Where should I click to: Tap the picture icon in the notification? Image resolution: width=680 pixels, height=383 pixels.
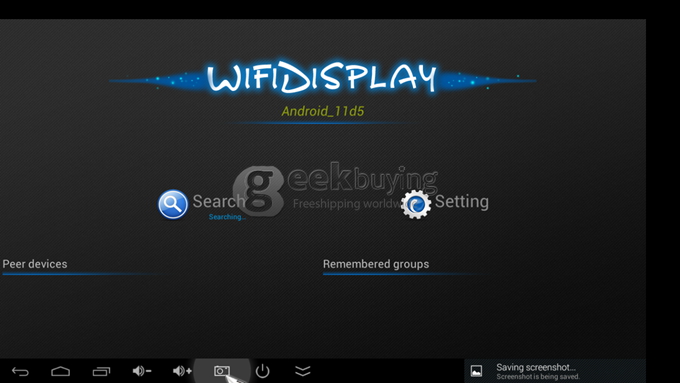coord(476,371)
